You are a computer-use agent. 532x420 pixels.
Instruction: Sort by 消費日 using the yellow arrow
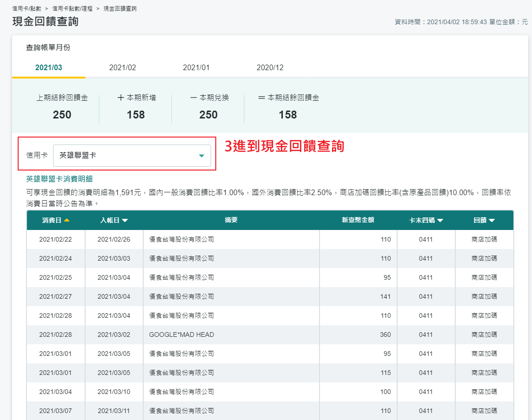[67, 220]
